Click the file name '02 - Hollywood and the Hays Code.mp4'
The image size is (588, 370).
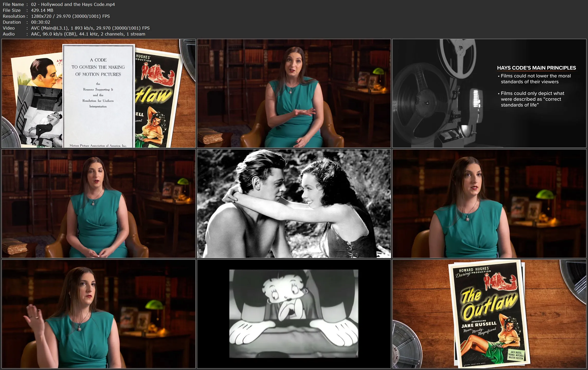73,4
